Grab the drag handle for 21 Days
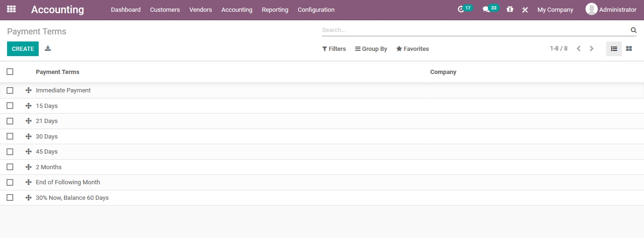 (28, 121)
